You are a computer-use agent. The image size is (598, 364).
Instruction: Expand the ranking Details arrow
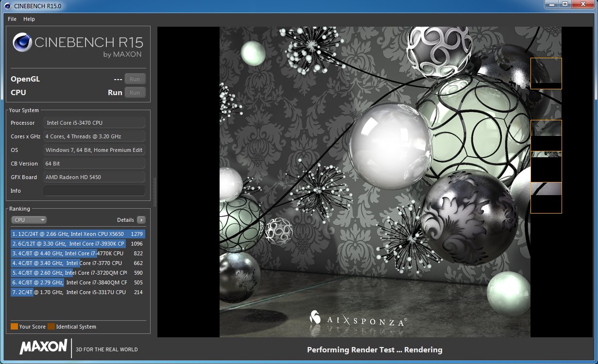click(x=141, y=220)
